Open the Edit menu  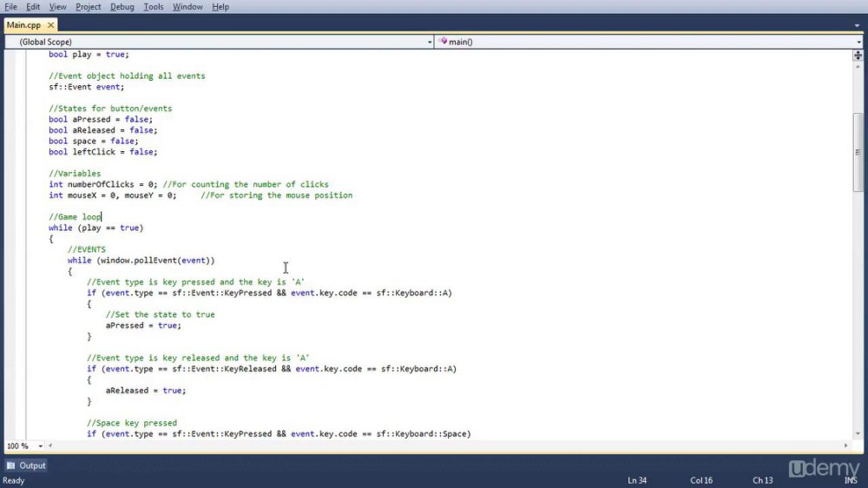coord(33,7)
